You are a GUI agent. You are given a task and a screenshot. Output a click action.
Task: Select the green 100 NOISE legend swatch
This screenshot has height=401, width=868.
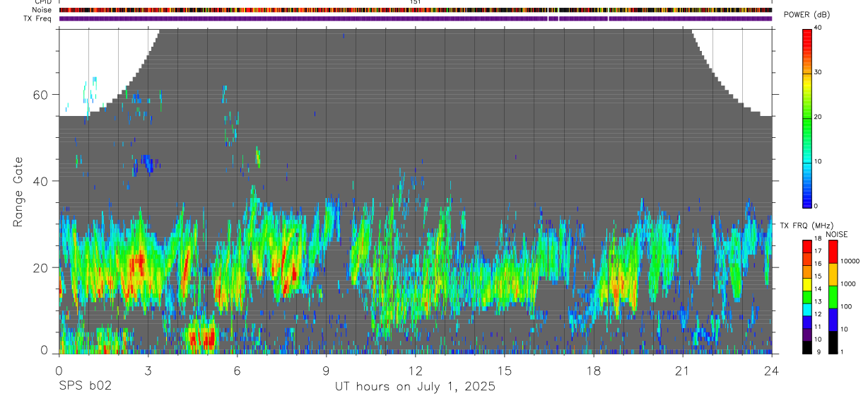[x=833, y=297]
